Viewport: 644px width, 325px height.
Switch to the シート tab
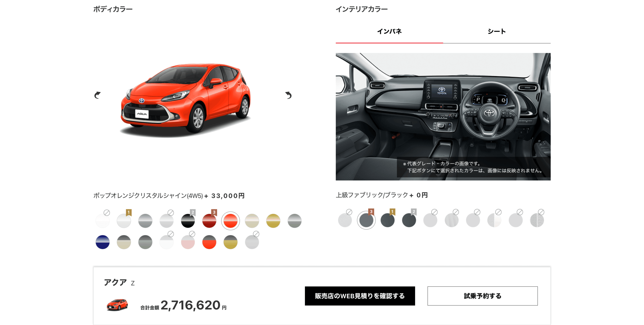tap(497, 31)
